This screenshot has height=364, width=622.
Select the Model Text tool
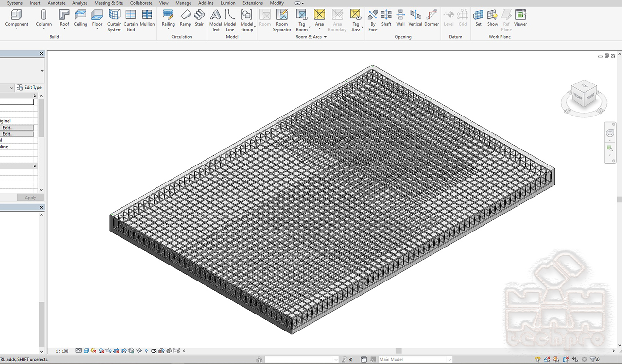tap(216, 20)
